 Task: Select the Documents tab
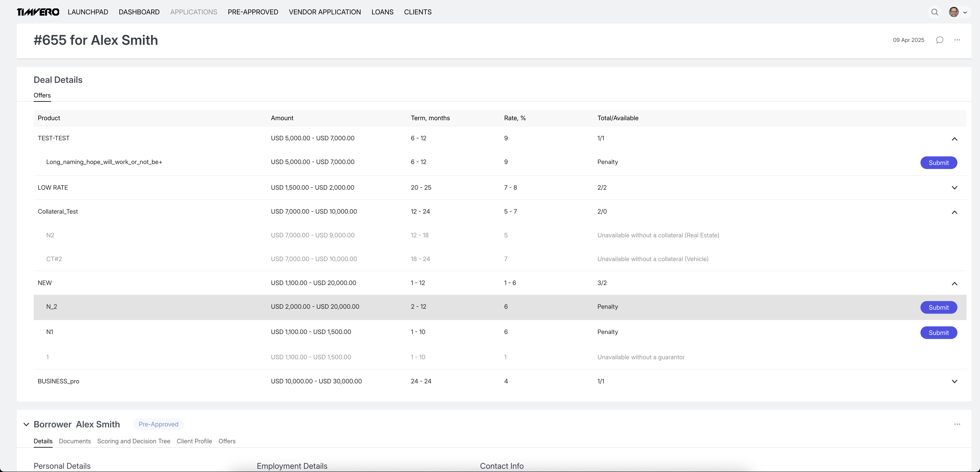click(75, 441)
